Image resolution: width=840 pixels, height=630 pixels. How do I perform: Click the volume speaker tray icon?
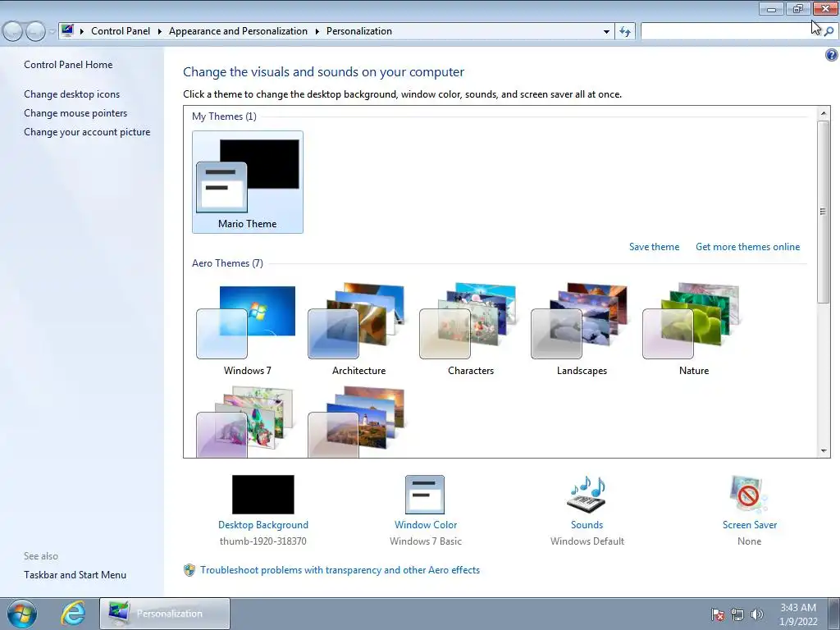tap(757, 614)
